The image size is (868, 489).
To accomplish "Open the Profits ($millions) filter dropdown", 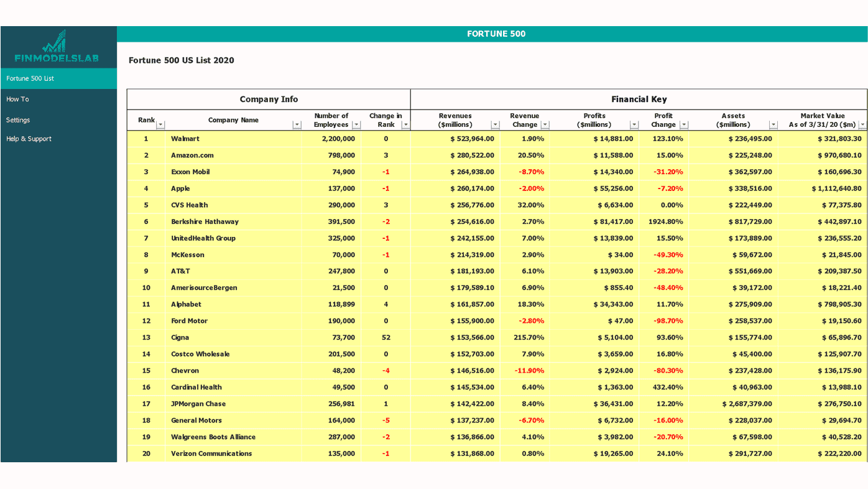I will [x=634, y=124].
